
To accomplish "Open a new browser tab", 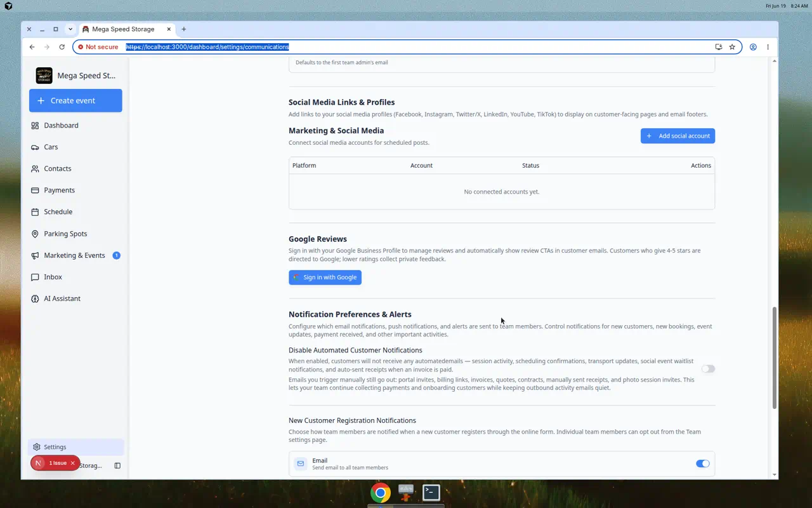I will pyautogui.click(x=184, y=29).
